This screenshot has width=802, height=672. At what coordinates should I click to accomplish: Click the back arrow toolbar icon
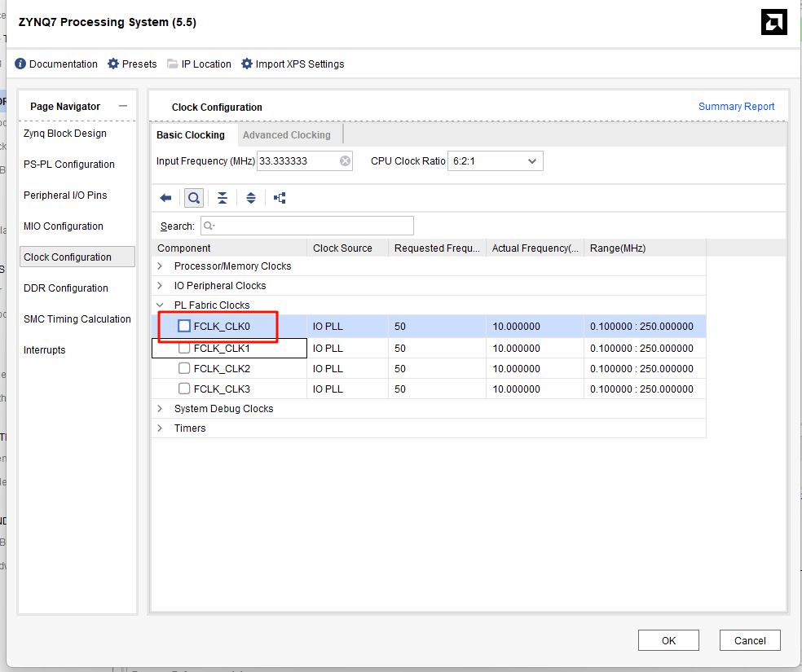click(x=165, y=198)
